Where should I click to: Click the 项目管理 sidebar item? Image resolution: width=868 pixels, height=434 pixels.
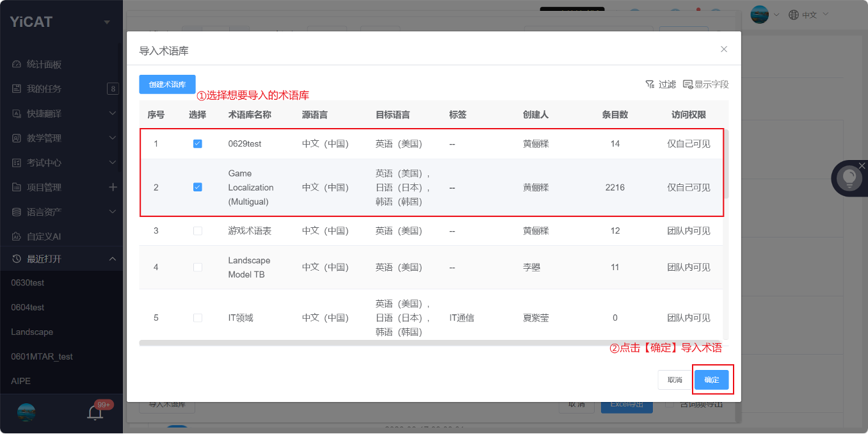coord(44,187)
